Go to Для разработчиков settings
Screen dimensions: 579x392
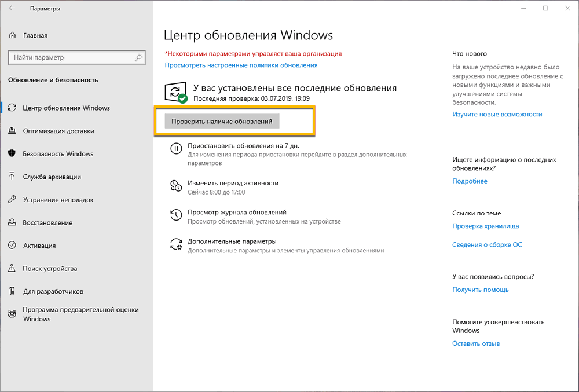[53, 291]
